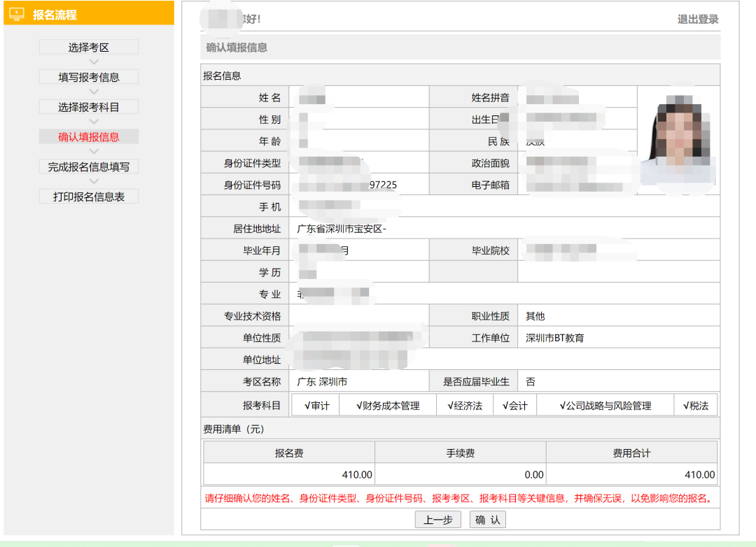This screenshot has height=547, width=756.
Task: Click the address 广东省深圳市宝安区-
Action: tap(342, 229)
